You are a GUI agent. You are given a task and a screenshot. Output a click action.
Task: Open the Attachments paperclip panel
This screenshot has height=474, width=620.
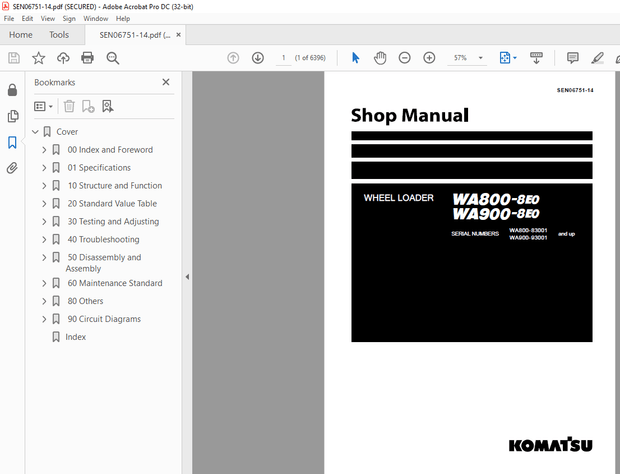[12, 168]
